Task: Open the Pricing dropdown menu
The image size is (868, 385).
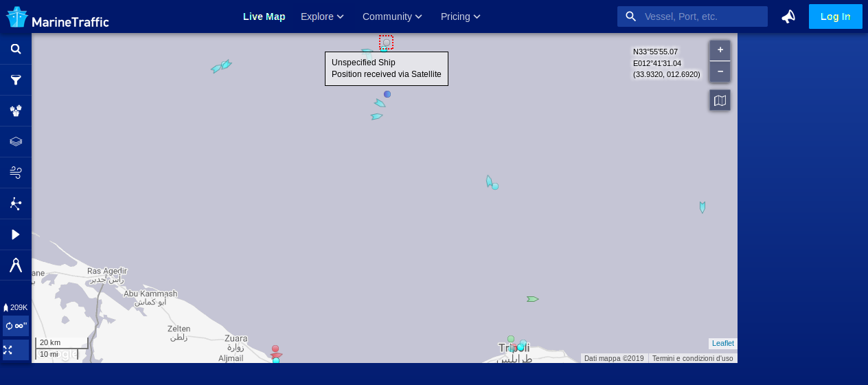Action: click(460, 16)
